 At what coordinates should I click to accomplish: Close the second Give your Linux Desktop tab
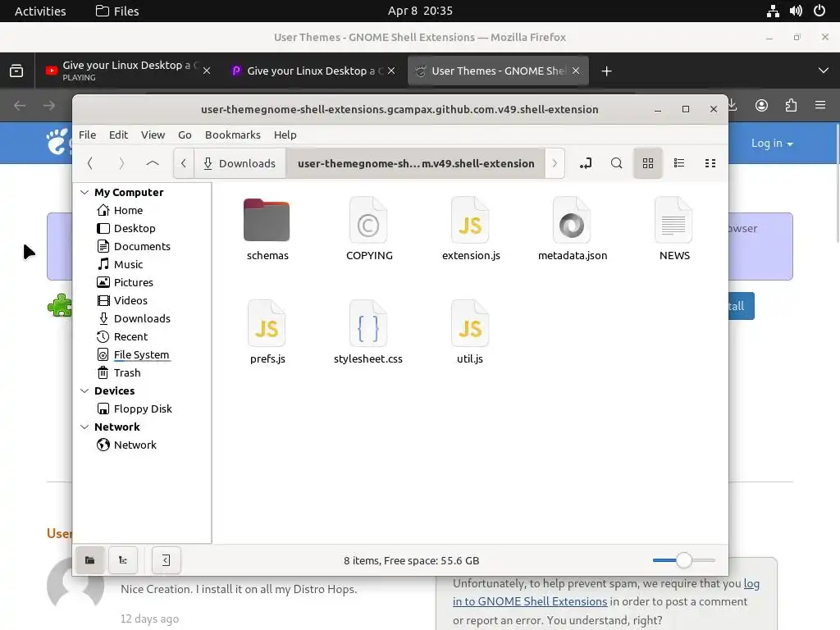(391, 71)
